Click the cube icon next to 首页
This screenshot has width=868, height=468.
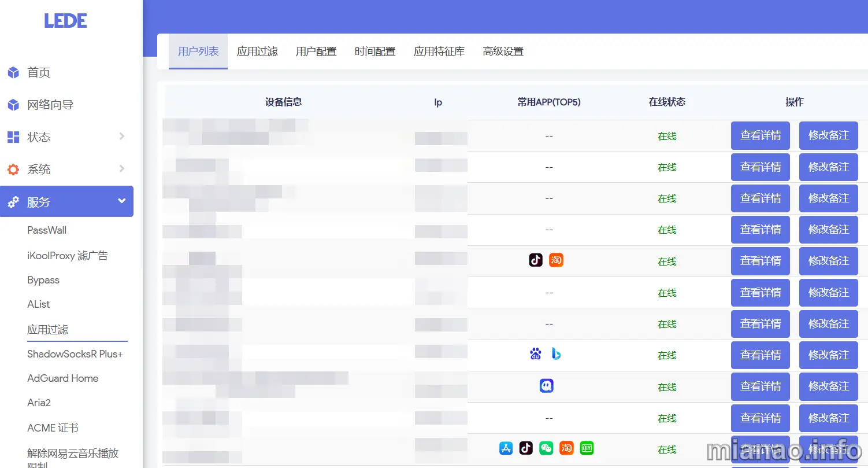pos(13,72)
